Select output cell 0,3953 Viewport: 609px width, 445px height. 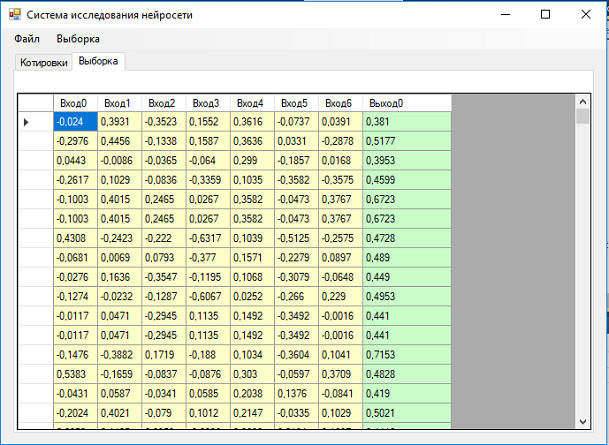(x=407, y=161)
